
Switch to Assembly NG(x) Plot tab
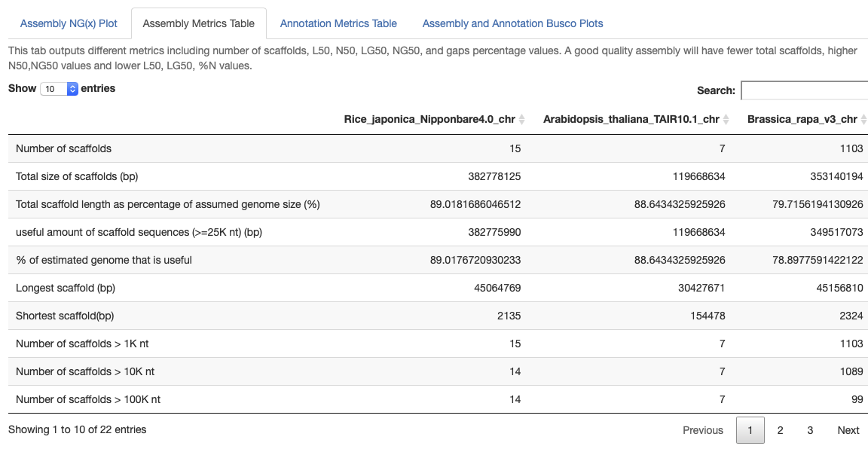point(69,23)
